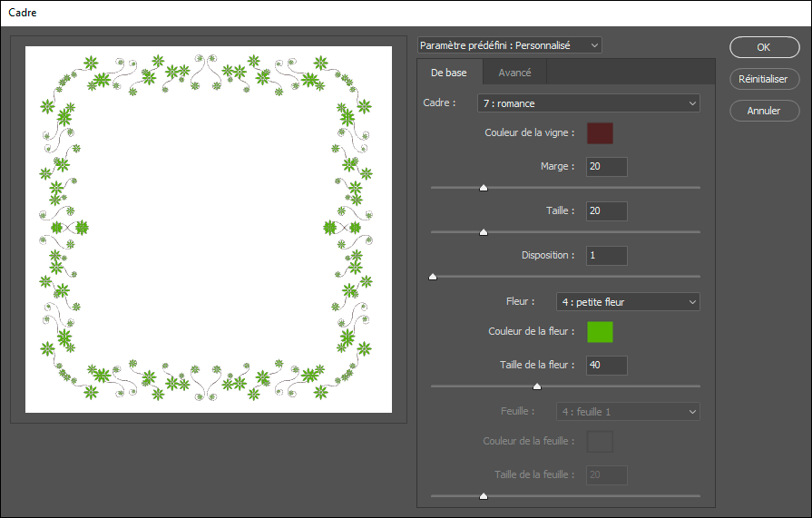This screenshot has height=518, width=812.
Task: Click the Annuler button
Action: 763,111
